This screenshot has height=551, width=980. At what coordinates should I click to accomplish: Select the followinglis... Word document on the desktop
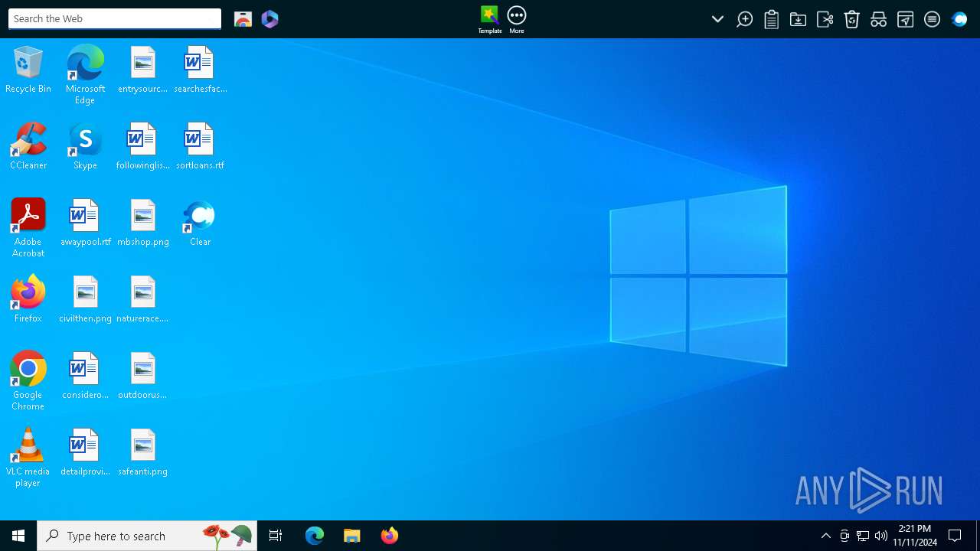[142, 145]
